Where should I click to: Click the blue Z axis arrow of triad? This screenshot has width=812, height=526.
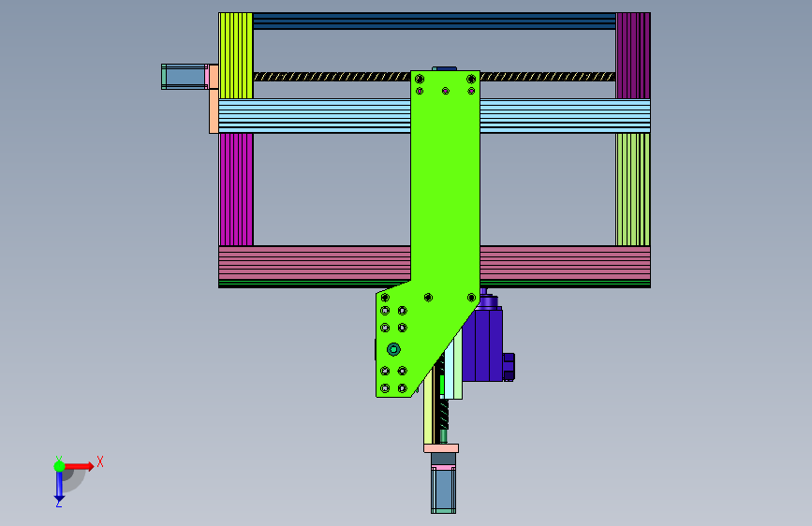tap(59, 487)
